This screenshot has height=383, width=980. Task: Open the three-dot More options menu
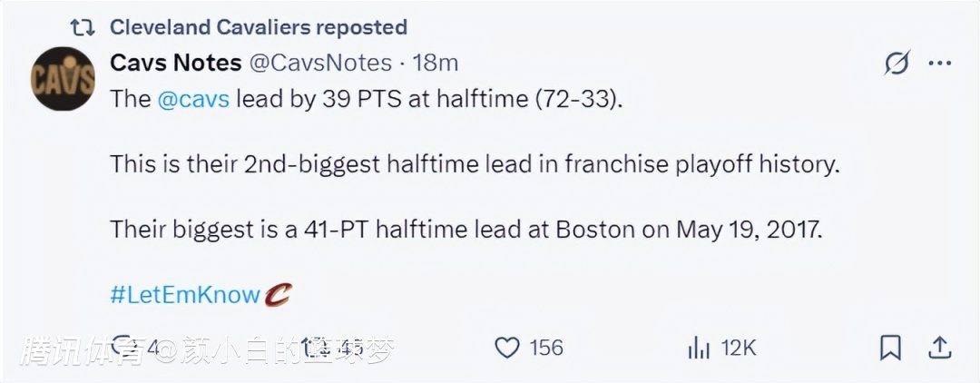coord(940,63)
